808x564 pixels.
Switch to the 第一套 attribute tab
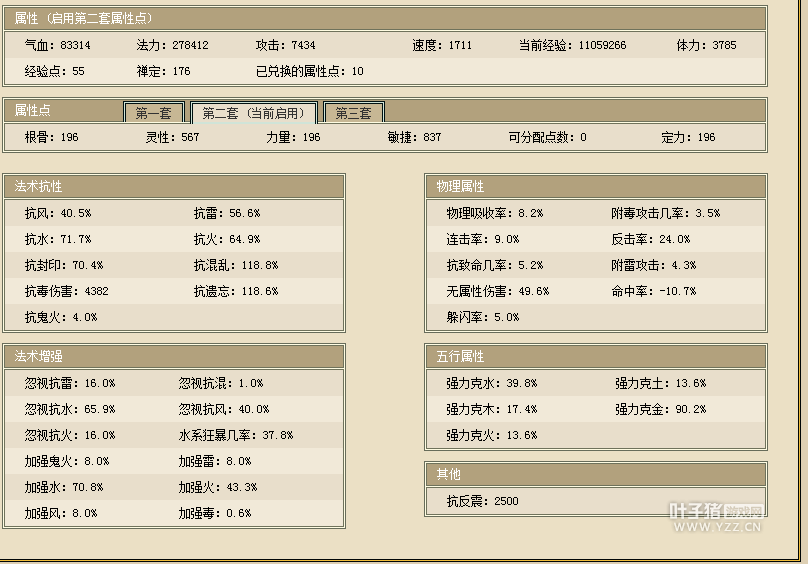click(153, 113)
